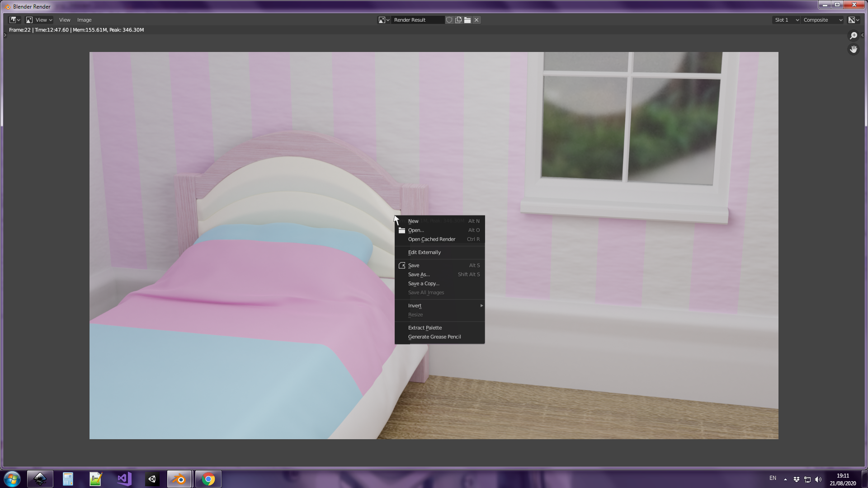Expand the Invert submenu
The width and height of the screenshot is (868, 488).
[x=439, y=305]
